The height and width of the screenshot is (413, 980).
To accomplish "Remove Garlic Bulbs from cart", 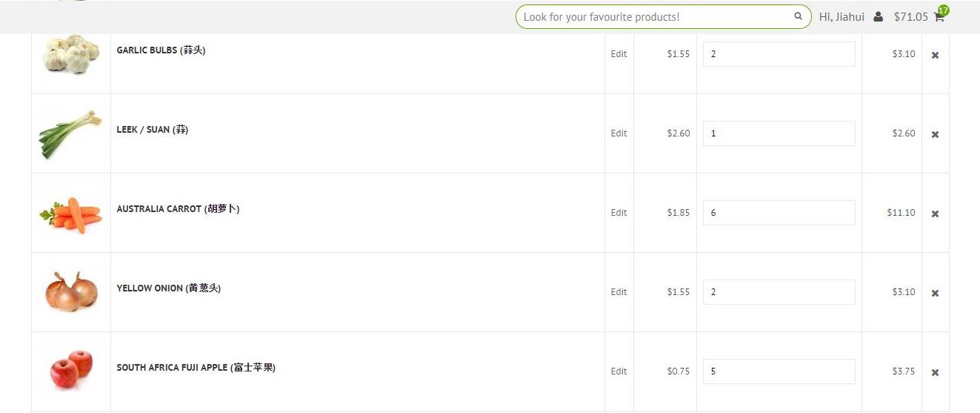I will coord(935,55).
